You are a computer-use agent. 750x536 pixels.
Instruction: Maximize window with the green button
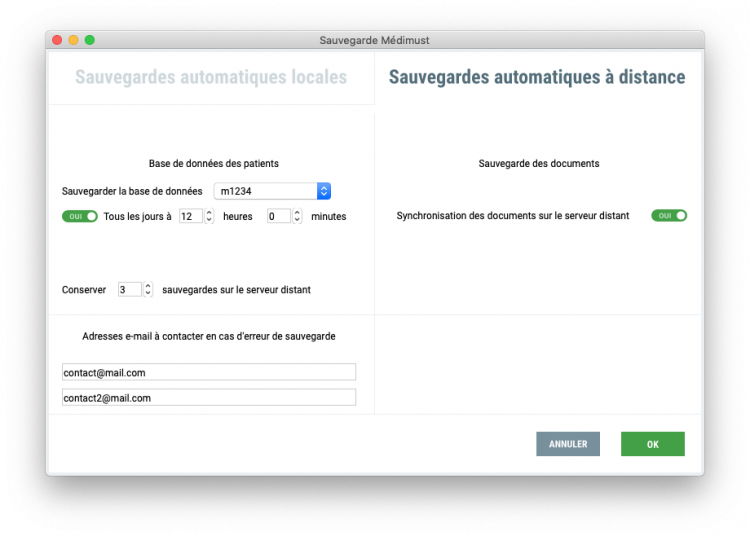[x=89, y=40]
